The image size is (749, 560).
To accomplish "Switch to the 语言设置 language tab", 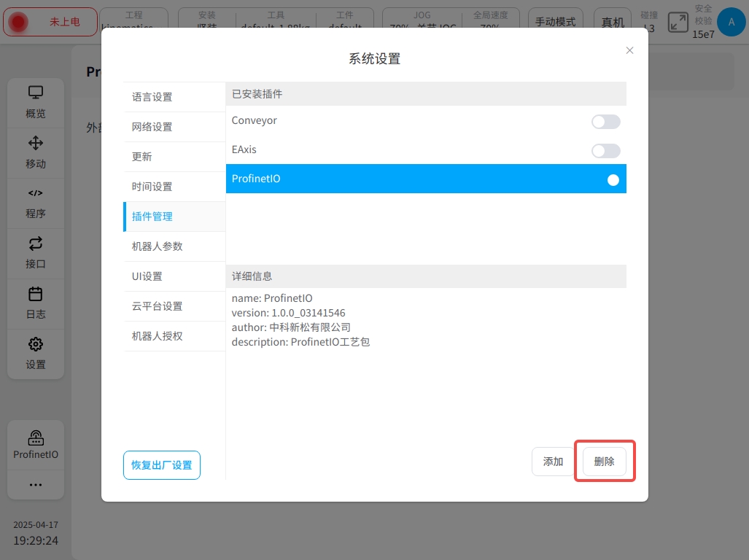I will [152, 97].
